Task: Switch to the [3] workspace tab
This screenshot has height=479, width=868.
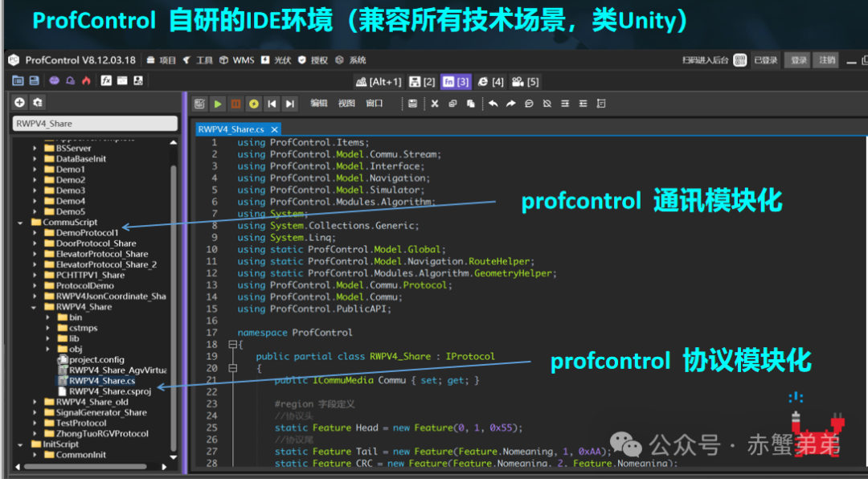Action: 457,81
